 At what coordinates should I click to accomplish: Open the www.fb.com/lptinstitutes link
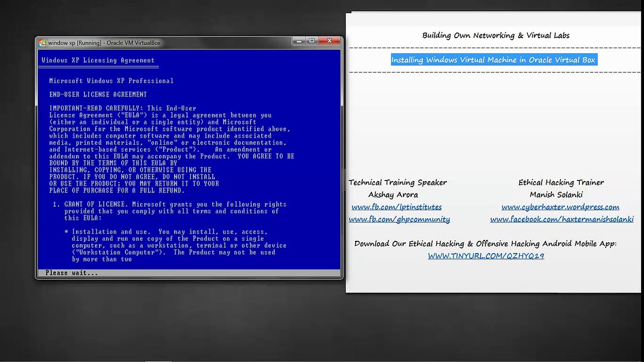[396, 207]
